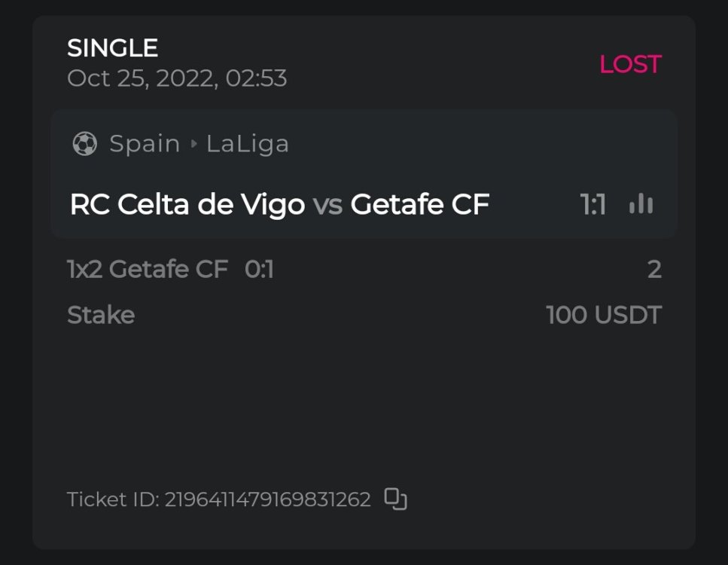This screenshot has height=565, width=728.
Task: Click the 1:1 final score
Action: 593,204
